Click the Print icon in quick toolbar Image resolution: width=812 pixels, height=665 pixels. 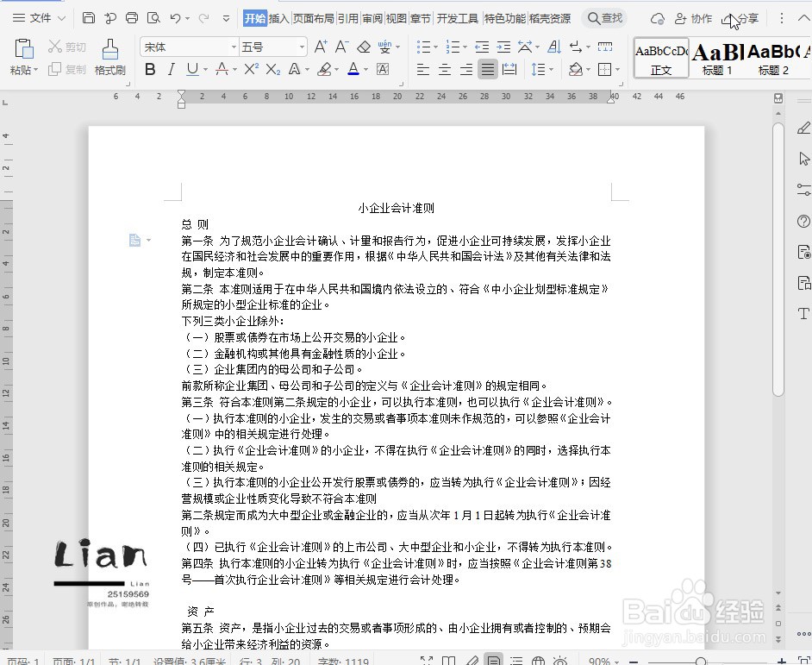pos(132,18)
